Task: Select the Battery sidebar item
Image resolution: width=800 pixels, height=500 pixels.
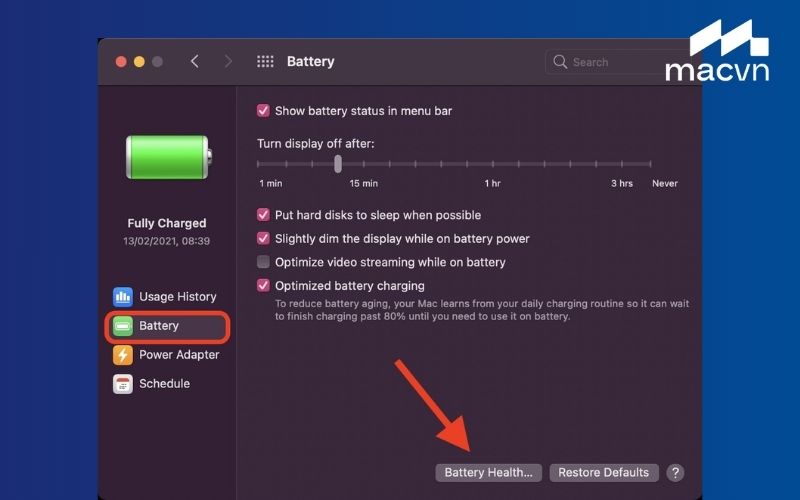Action: coord(167,326)
